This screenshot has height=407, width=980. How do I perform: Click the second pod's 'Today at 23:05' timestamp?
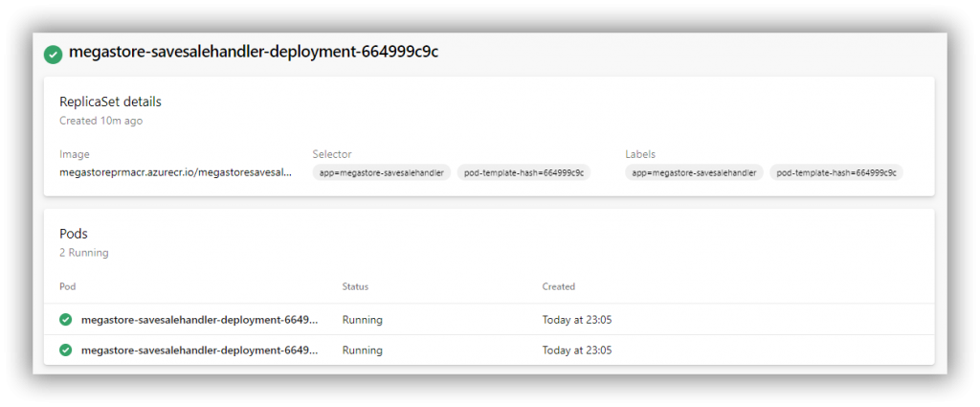coord(577,350)
